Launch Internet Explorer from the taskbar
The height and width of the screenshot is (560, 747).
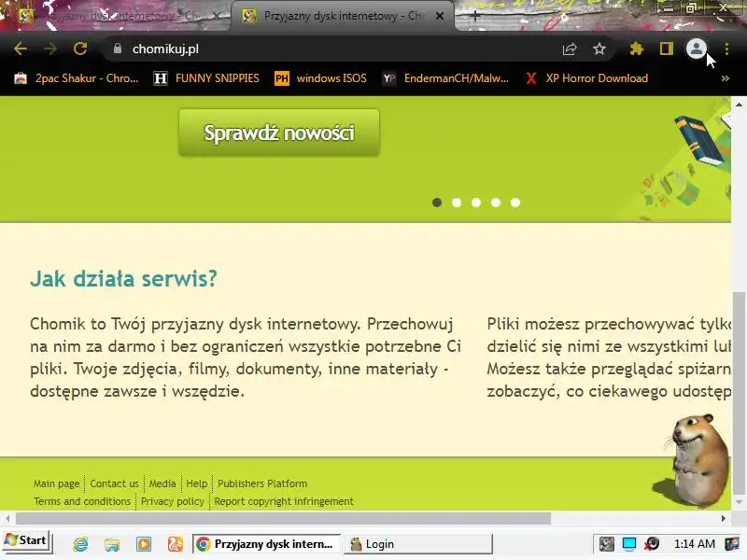pyautogui.click(x=80, y=544)
